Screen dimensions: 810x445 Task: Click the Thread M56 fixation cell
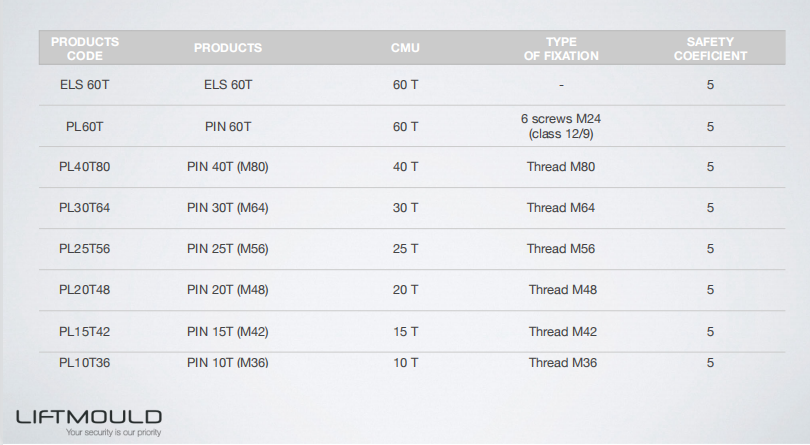[561, 249]
